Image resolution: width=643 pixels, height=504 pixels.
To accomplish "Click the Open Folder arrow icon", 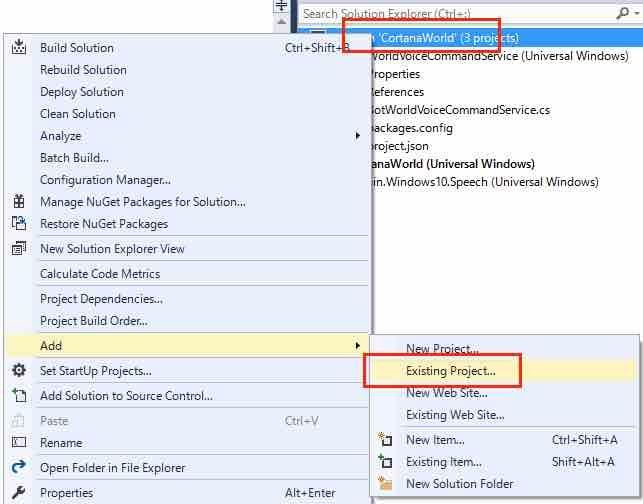I will (19, 467).
